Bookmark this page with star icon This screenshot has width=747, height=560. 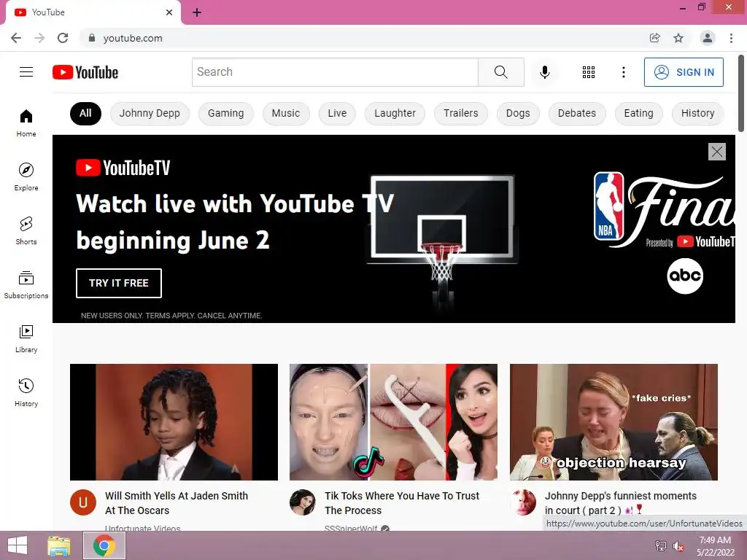[678, 38]
